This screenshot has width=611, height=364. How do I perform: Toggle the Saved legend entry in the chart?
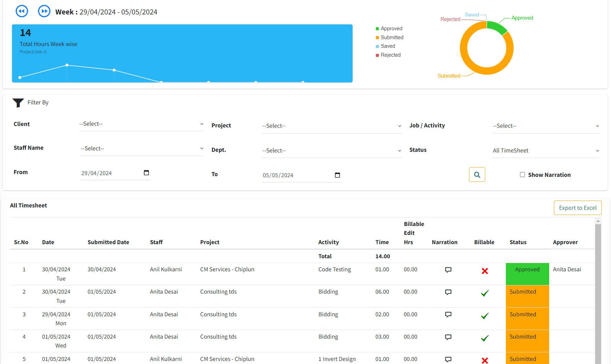click(x=385, y=46)
